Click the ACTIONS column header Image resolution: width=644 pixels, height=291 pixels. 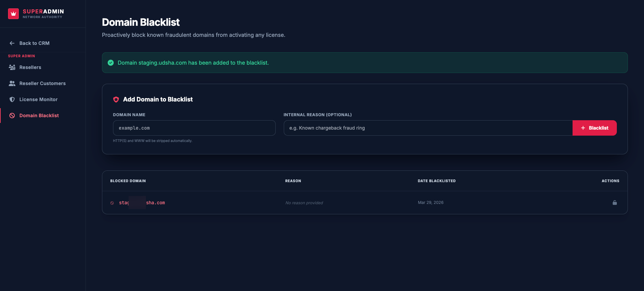point(610,181)
